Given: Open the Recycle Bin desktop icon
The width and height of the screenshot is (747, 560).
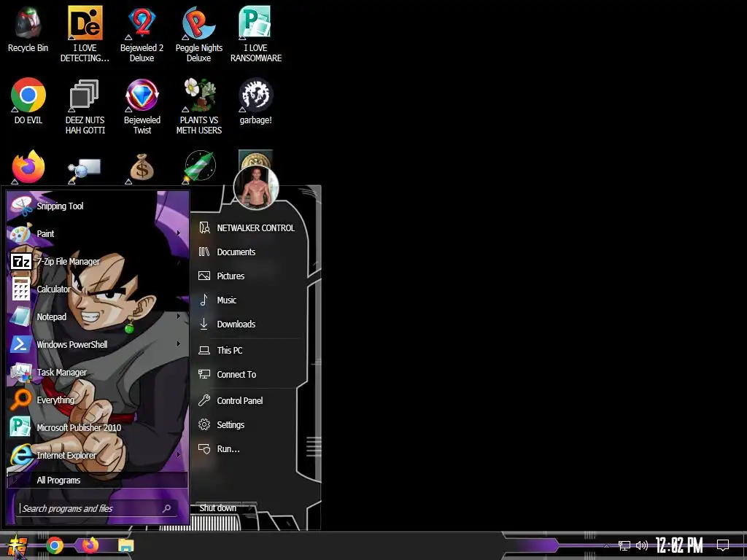Looking at the screenshot, I should pyautogui.click(x=28, y=28).
